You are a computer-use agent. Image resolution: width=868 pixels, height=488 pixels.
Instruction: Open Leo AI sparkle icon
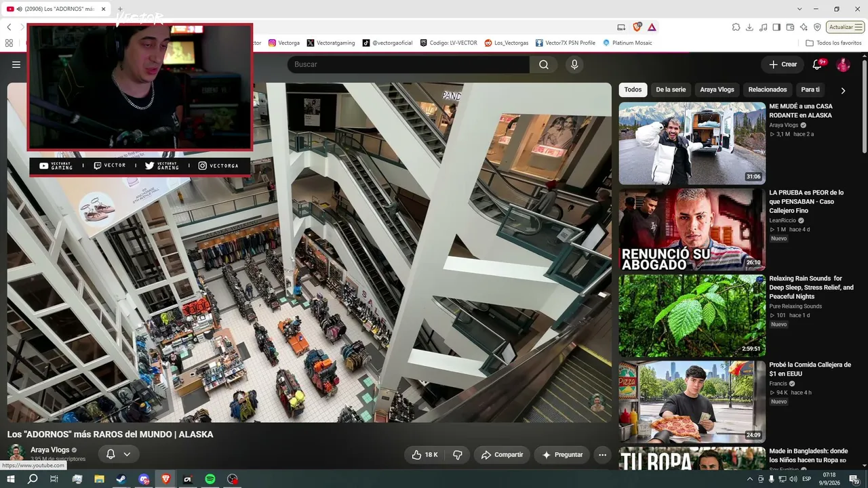pyautogui.click(x=804, y=27)
